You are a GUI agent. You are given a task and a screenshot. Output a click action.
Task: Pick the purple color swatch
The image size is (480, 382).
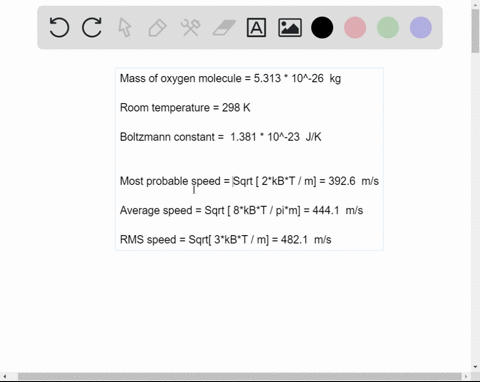[421, 27]
